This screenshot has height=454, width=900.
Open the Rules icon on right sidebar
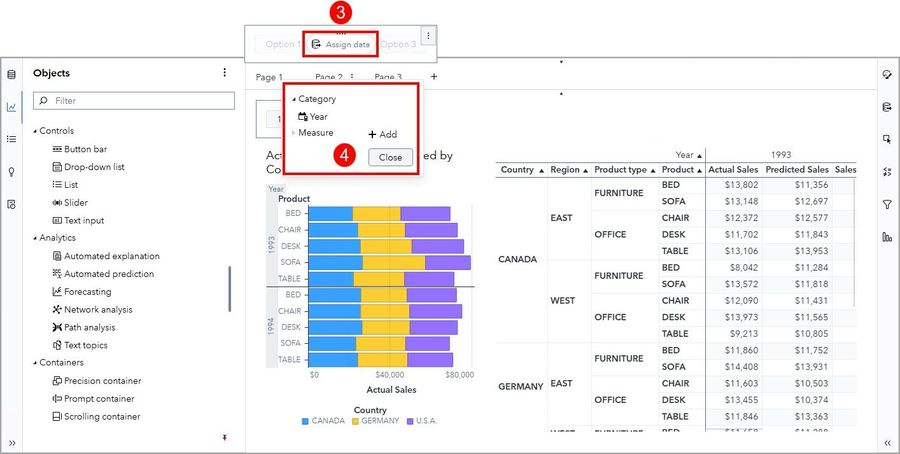coord(887,172)
